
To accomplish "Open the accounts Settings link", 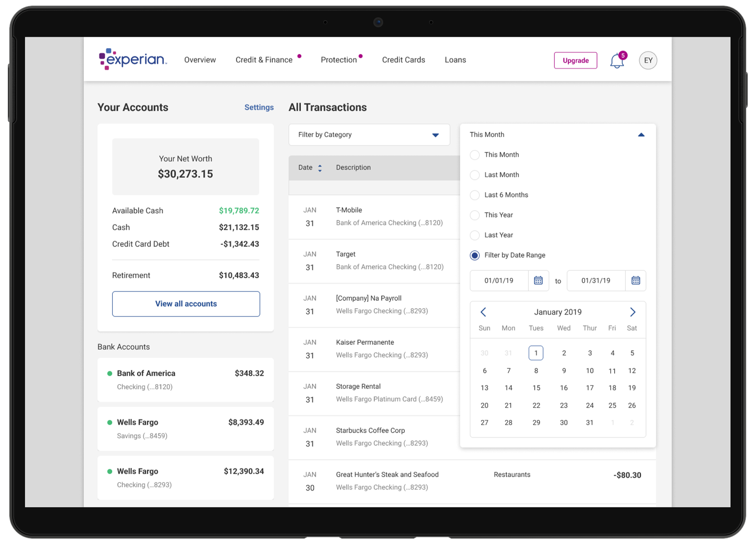I will coord(259,107).
